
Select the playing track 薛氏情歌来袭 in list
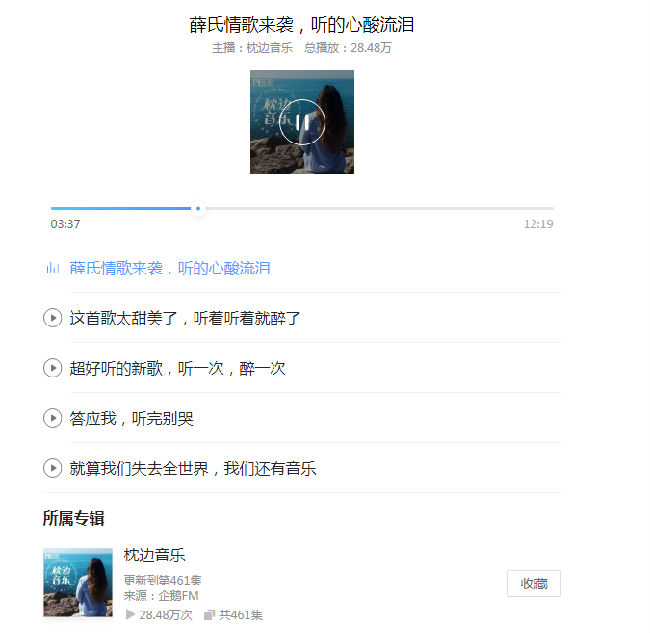pyautogui.click(x=170, y=268)
